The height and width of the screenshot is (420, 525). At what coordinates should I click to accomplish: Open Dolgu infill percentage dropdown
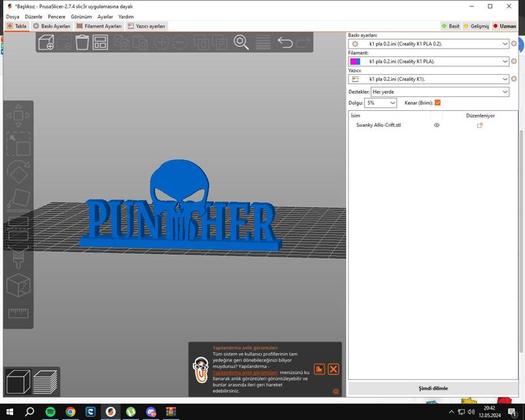click(x=381, y=103)
